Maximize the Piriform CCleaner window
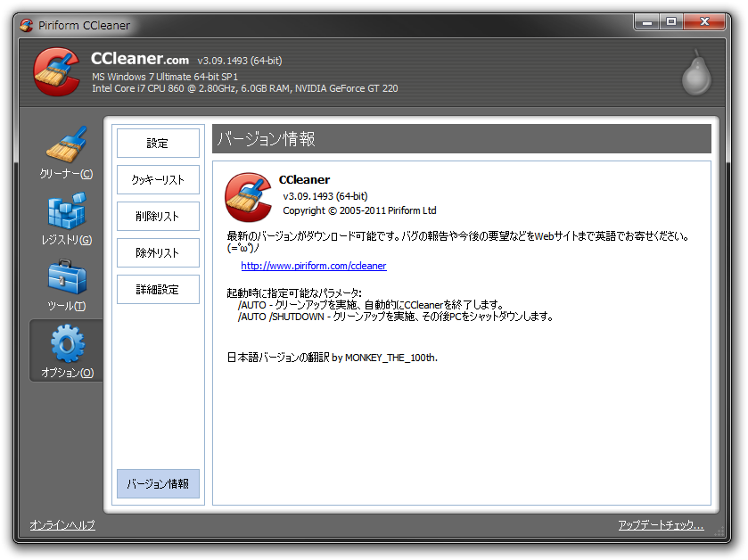Viewport: 748px width, 560px height. click(671, 22)
